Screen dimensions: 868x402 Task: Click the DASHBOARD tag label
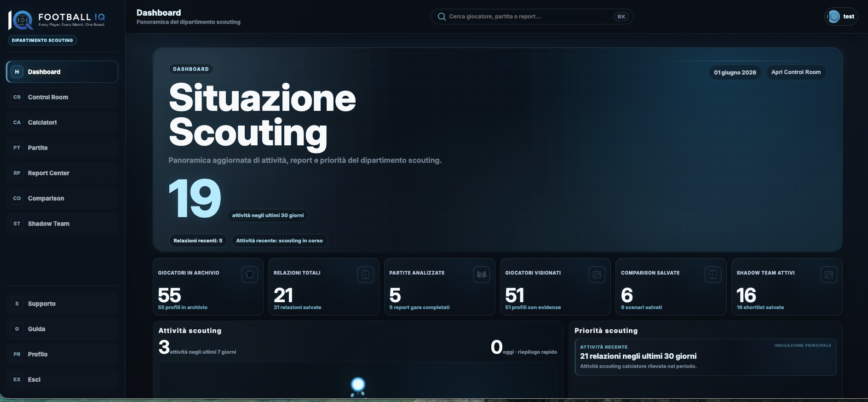point(191,69)
